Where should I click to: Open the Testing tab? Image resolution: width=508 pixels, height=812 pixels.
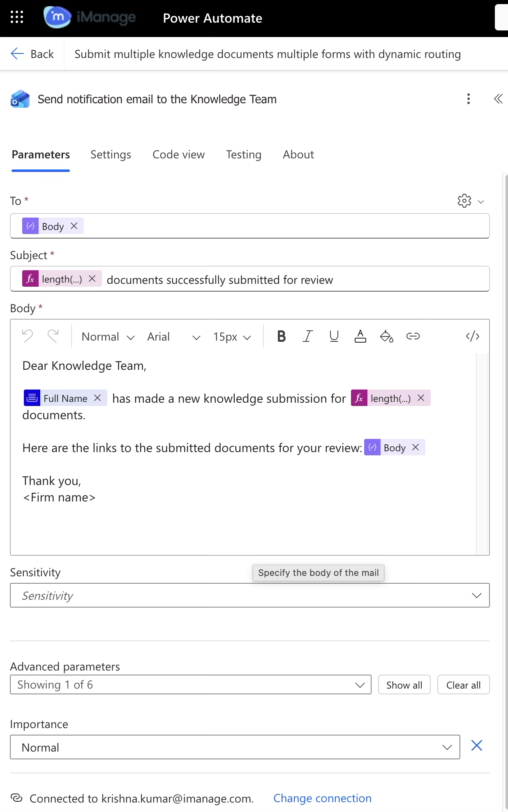click(243, 155)
